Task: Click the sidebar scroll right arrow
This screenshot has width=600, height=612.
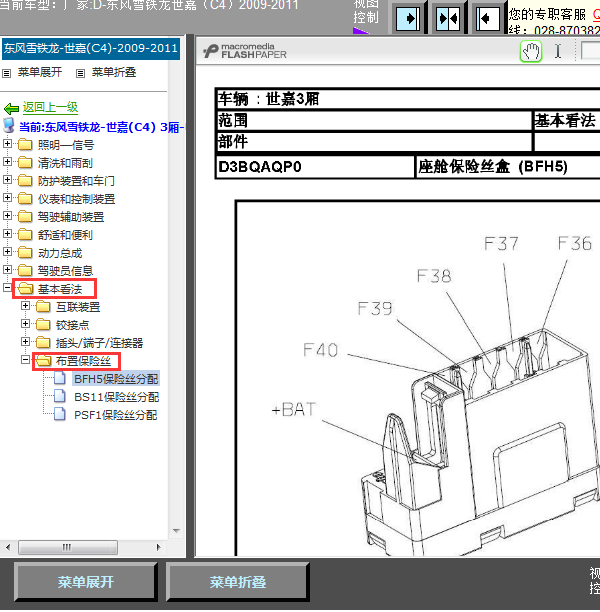Action: pos(158,547)
